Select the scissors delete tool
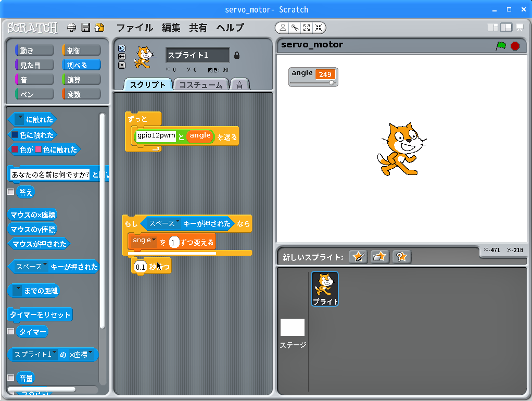Screen dimensions: 532x401 tap(295, 28)
